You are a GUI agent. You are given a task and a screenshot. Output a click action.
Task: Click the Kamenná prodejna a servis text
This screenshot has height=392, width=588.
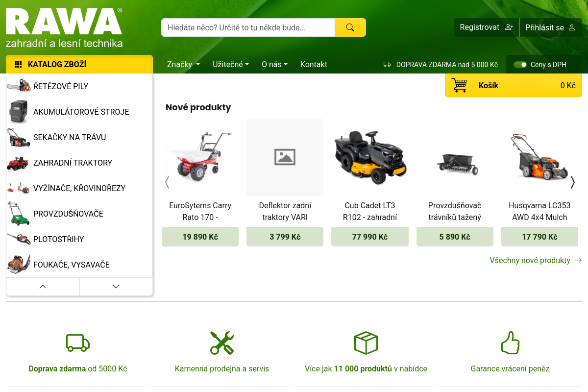[x=222, y=368]
